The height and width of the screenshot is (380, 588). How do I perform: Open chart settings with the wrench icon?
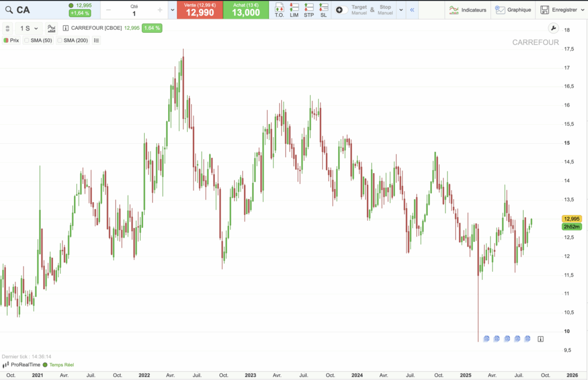coord(553,28)
